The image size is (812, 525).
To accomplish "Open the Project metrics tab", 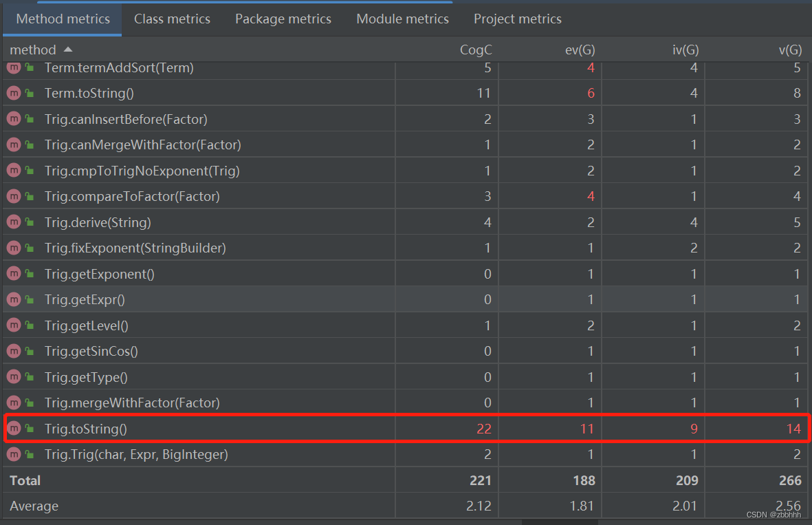I will tap(517, 19).
